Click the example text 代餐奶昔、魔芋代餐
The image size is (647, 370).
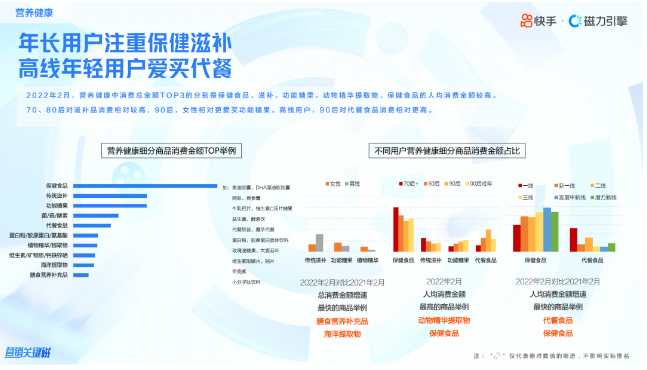tap(253, 230)
